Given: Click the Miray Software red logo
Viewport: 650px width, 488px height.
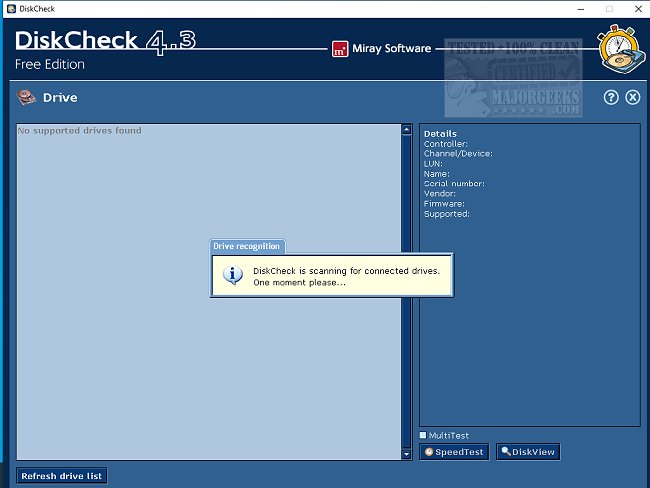Looking at the screenshot, I should 340,49.
